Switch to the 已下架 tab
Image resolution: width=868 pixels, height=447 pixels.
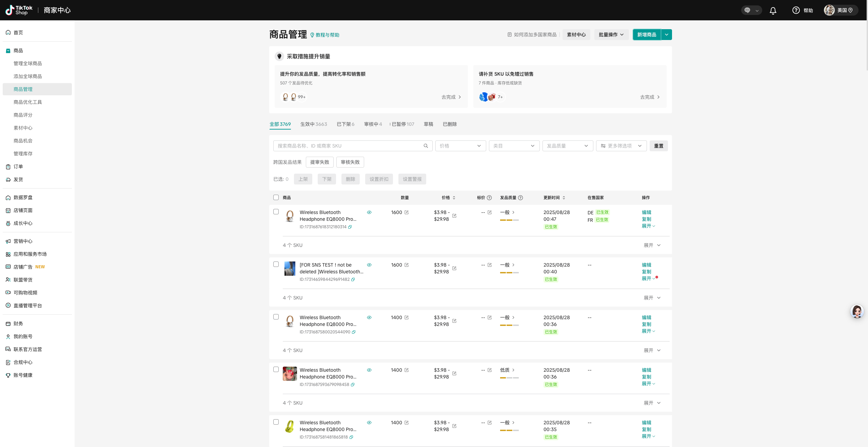pyautogui.click(x=345, y=124)
